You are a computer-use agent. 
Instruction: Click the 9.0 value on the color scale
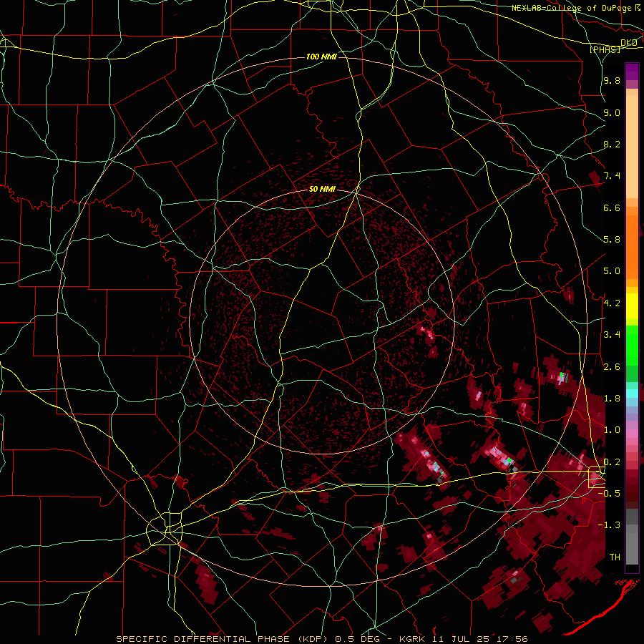[612, 112]
